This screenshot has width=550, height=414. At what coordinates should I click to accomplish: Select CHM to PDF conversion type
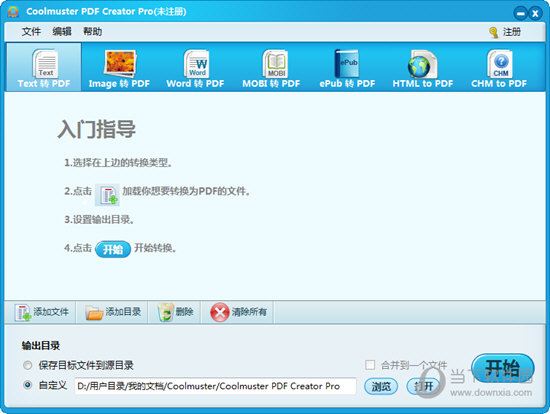tap(499, 67)
